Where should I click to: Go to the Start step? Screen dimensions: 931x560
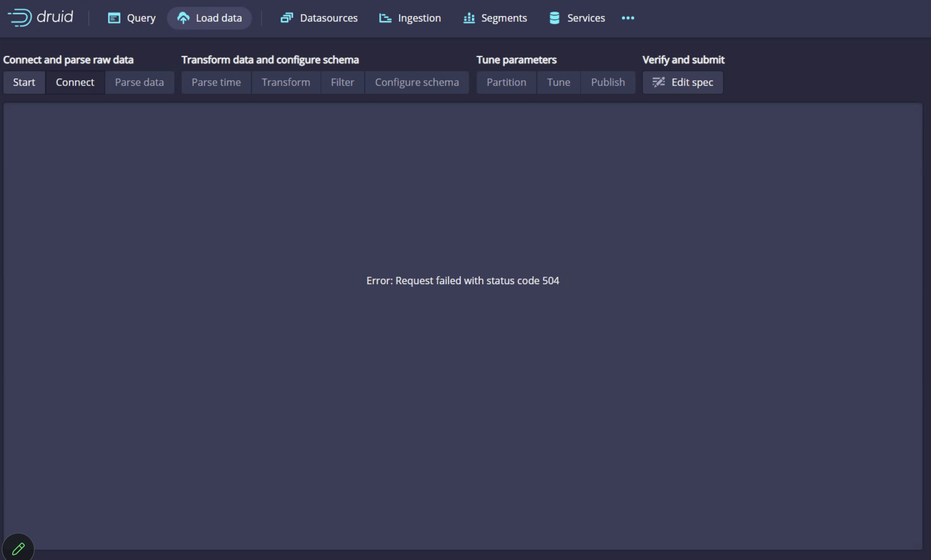tap(24, 82)
